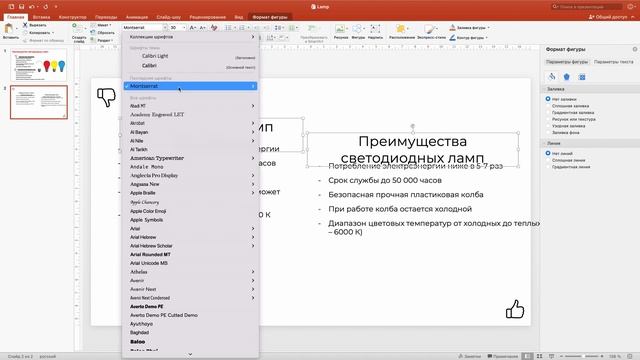Click the Reading view icon in status bar
The width and height of the screenshot is (640, 360).
tap(551, 356)
